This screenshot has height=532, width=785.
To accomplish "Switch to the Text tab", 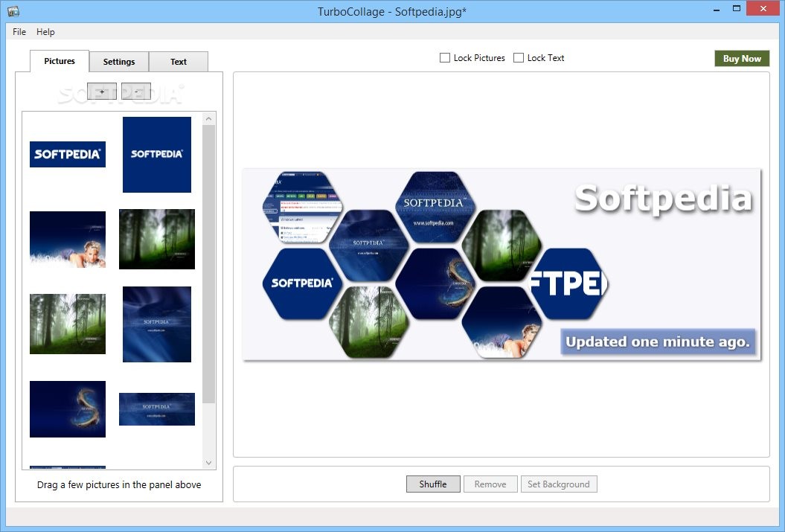I will pyautogui.click(x=179, y=62).
